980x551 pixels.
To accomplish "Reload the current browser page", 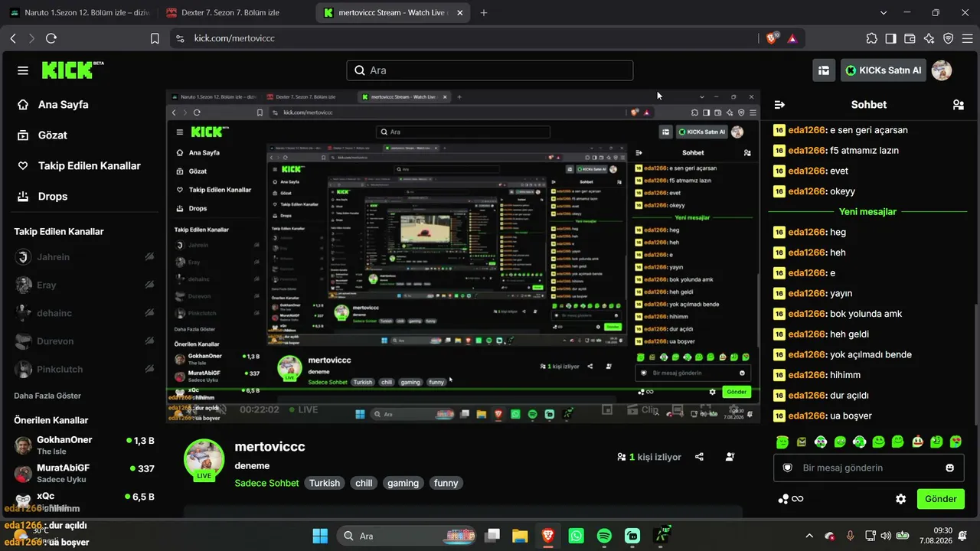I will (51, 38).
